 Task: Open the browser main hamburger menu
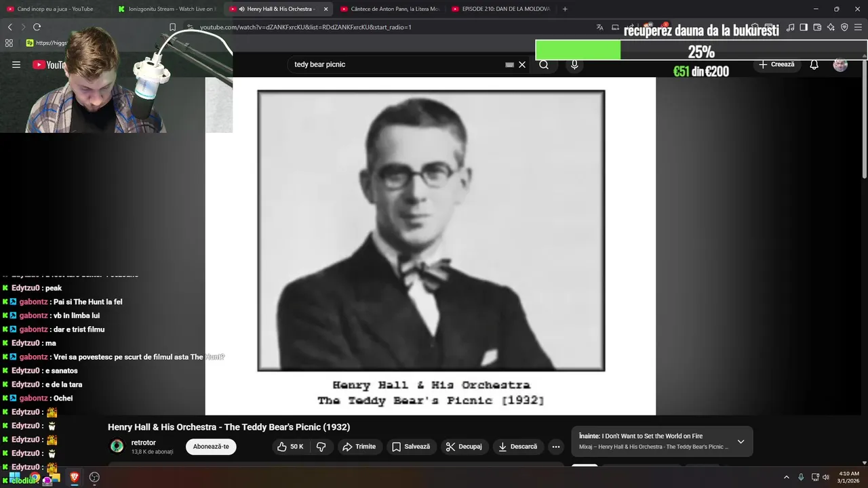tap(859, 27)
